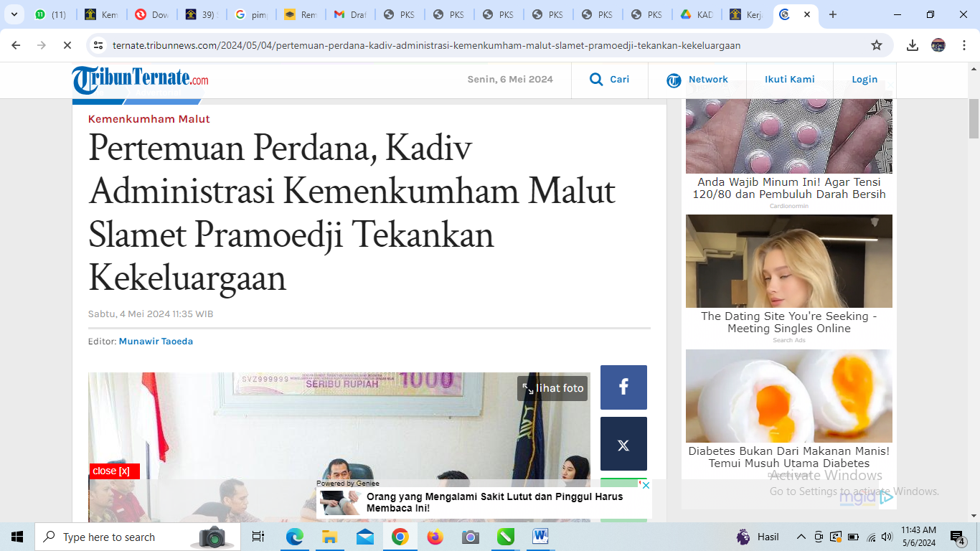The image size is (980, 551).
Task: Click the browser address bar URL
Action: [x=426, y=45]
